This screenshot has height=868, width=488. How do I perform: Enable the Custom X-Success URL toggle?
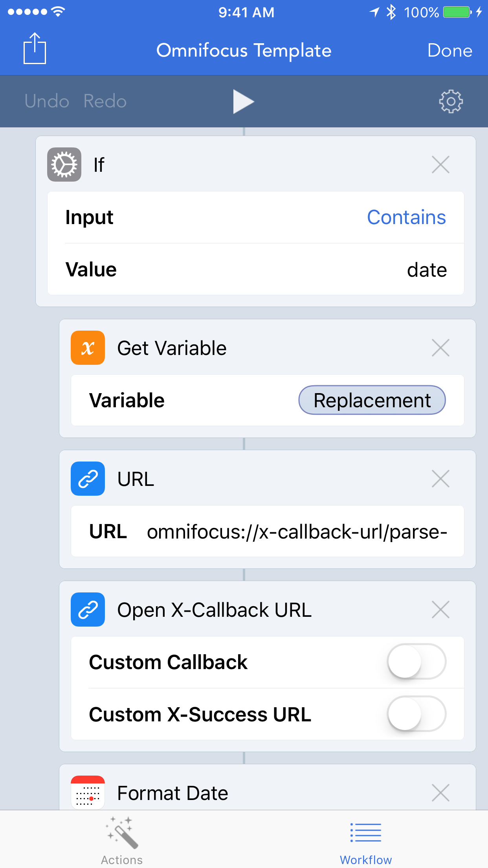tap(416, 715)
